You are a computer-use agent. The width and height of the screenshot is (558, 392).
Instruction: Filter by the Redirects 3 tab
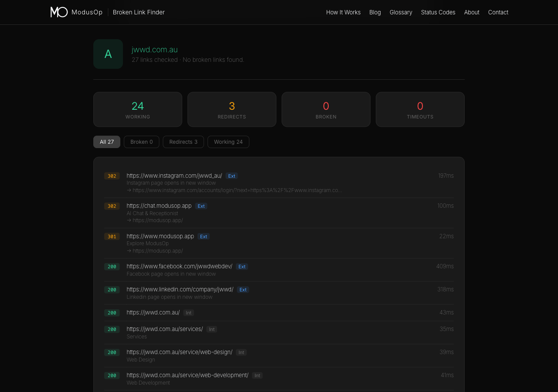coord(184,142)
